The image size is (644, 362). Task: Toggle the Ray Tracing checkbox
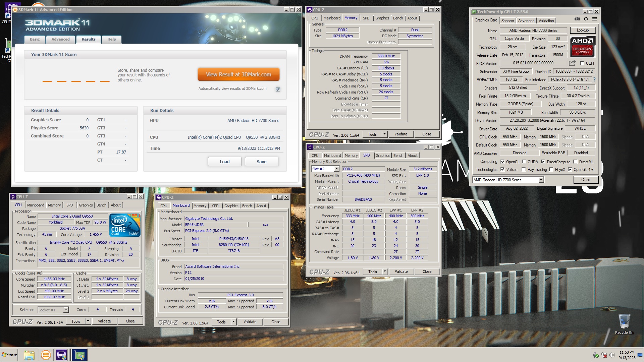pyautogui.click(x=524, y=169)
